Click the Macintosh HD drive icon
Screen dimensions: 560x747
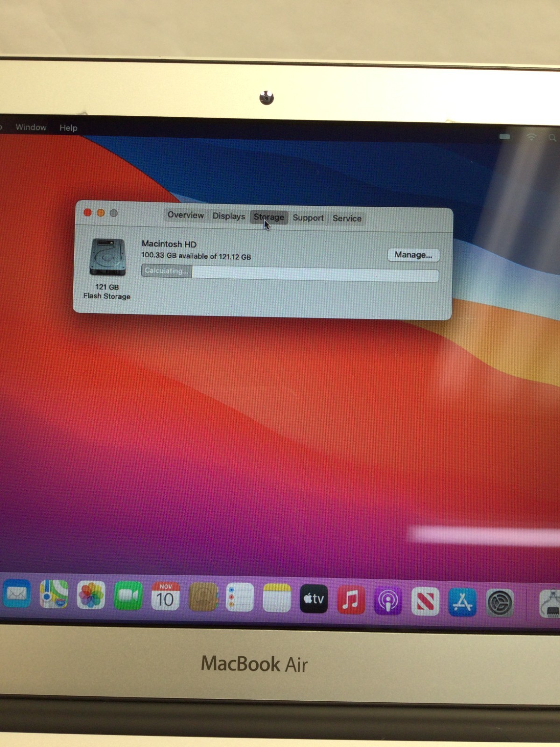(107, 257)
